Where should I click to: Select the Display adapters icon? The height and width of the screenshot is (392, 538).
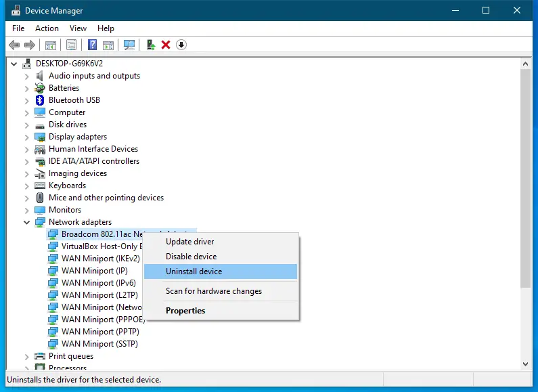40,137
